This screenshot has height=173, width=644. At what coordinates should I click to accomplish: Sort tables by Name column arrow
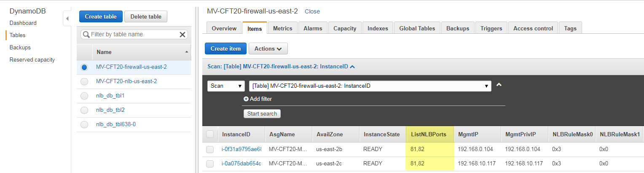(x=186, y=52)
